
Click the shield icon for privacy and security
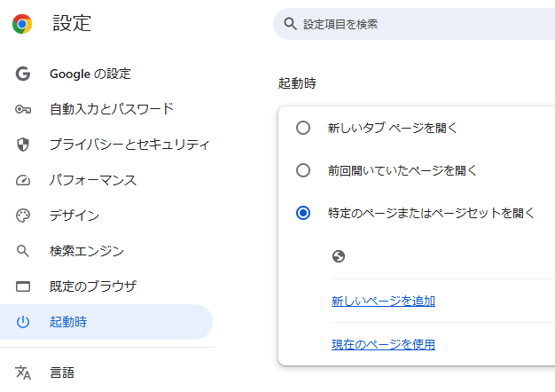coord(23,145)
